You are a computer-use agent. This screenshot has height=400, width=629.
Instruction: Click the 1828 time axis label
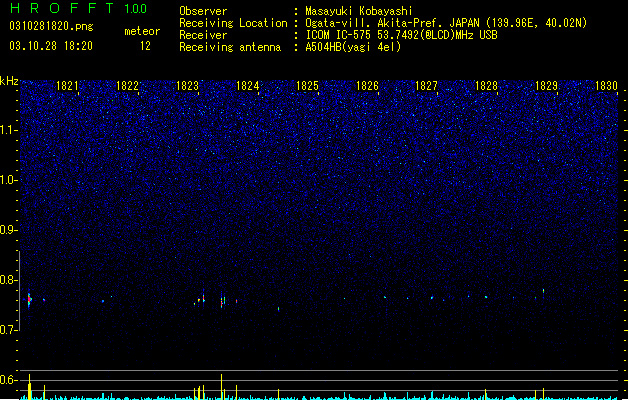pos(486,86)
